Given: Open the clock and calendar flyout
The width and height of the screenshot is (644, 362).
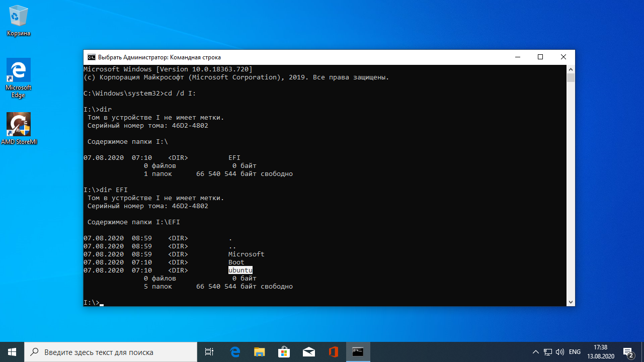Looking at the screenshot, I should [600, 352].
